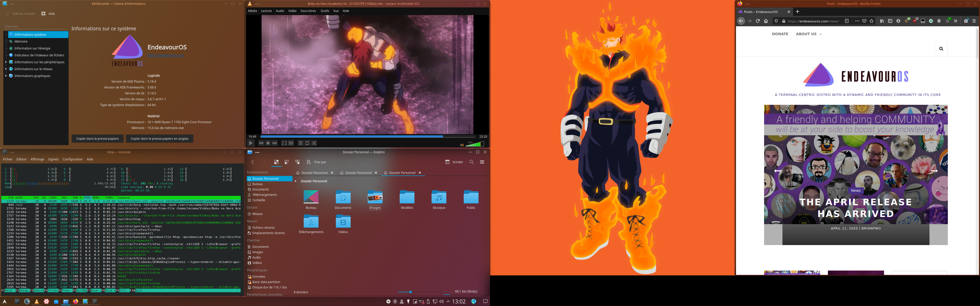
Task: Open VLC from the taskbar
Action: tap(36, 301)
